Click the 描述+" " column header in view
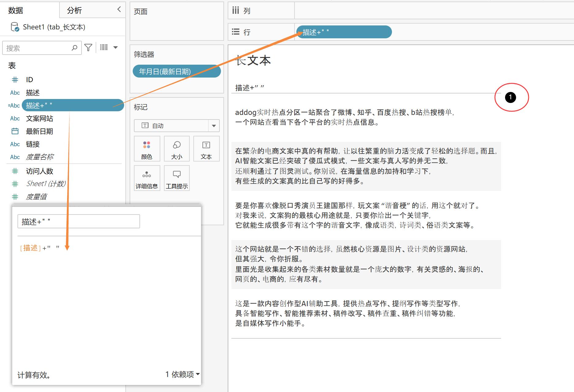The width and height of the screenshot is (574, 392). (x=250, y=88)
